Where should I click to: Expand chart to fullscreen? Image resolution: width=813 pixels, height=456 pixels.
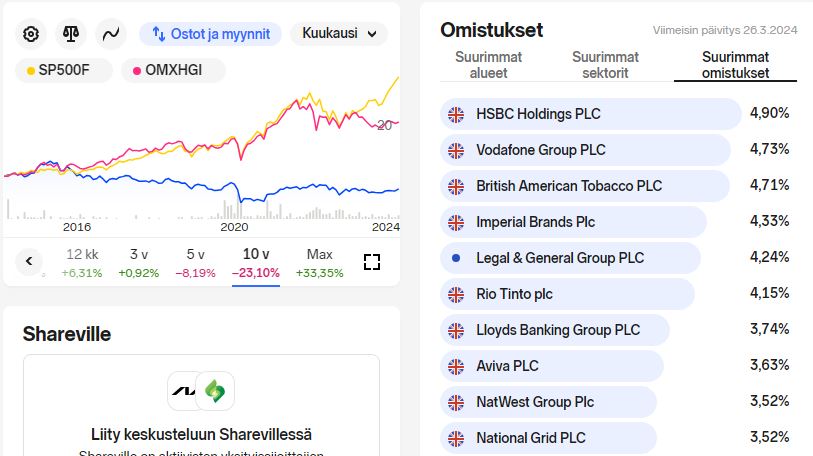tap(372, 262)
